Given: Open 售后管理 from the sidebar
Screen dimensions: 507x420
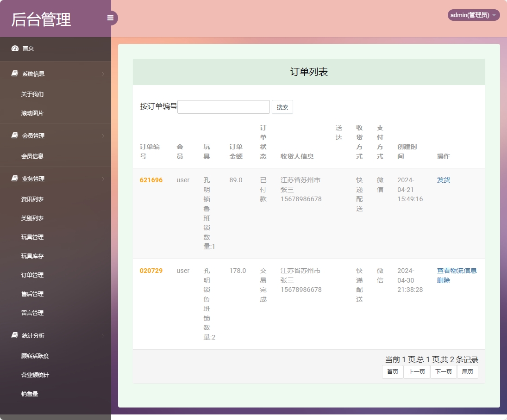Looking at the screenshot, I should 32,294.
